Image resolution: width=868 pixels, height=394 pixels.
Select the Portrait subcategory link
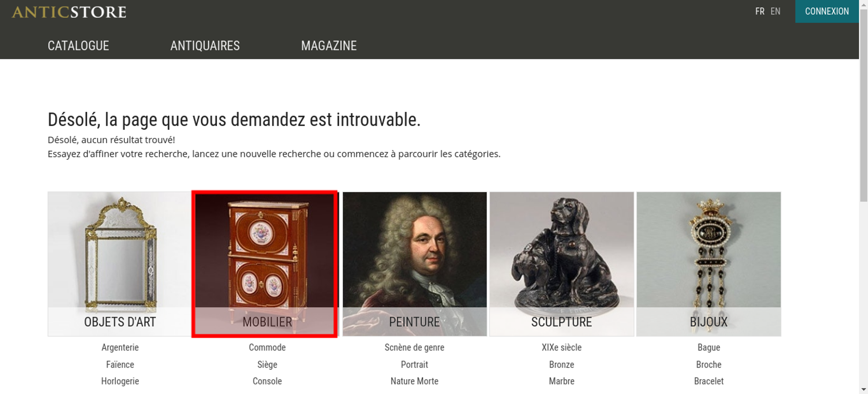pyautogui.click(x=414, y=364)
